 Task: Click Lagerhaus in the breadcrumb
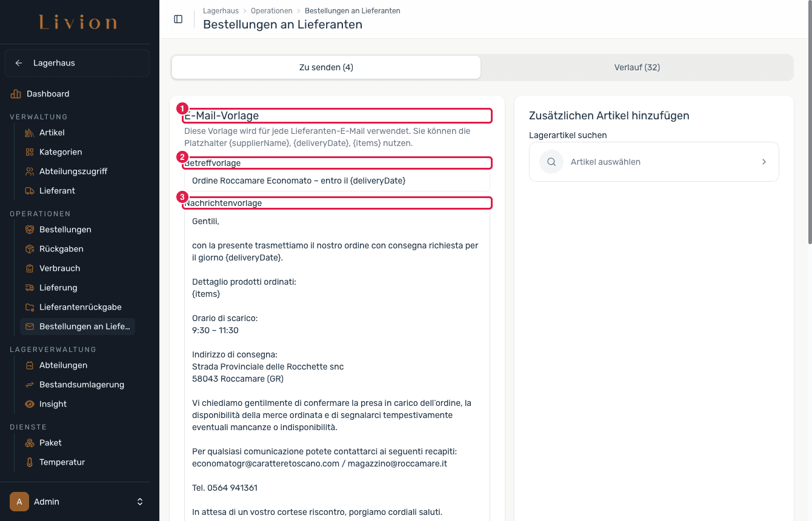tap(221, 11)
